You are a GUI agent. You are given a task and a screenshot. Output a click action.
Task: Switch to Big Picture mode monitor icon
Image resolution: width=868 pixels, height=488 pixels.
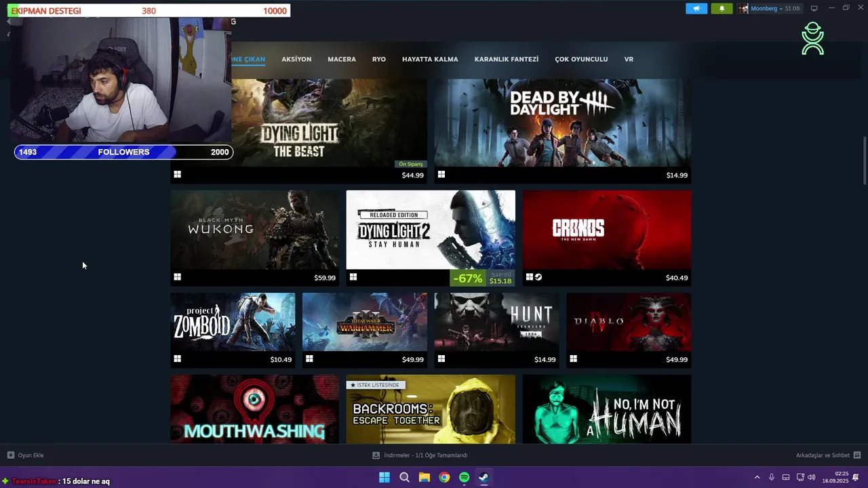814,8
